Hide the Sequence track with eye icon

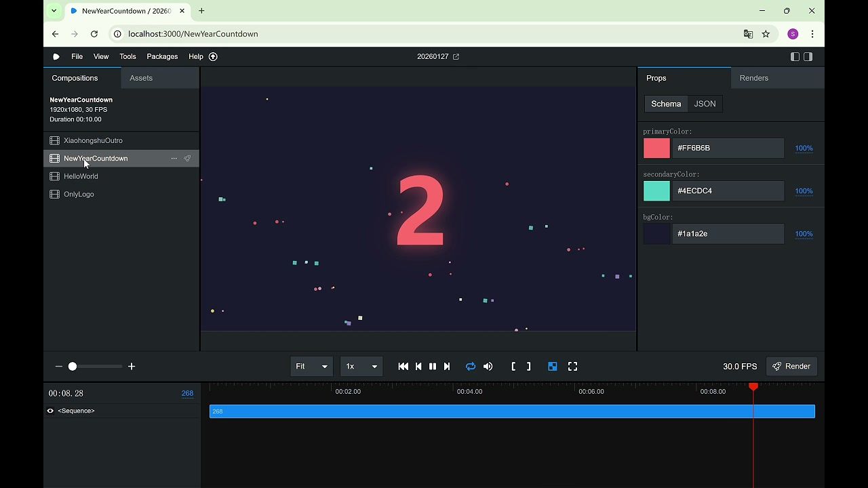(50, 411)
